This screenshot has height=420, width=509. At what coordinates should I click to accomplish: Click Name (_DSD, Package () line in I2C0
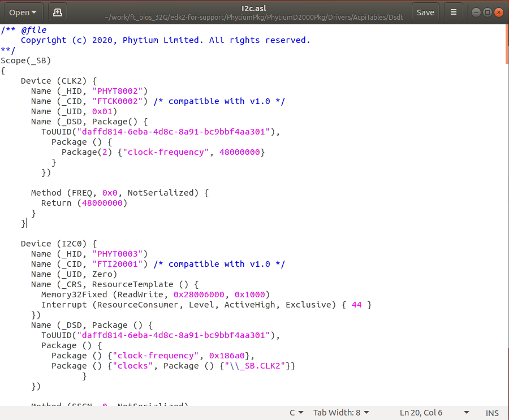point(92,325)
